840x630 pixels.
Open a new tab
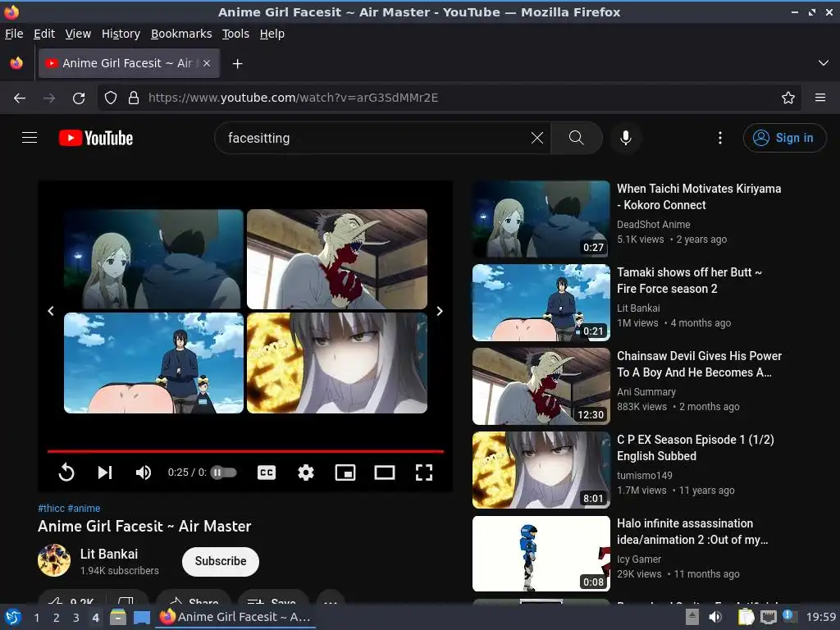coord(237,64)
